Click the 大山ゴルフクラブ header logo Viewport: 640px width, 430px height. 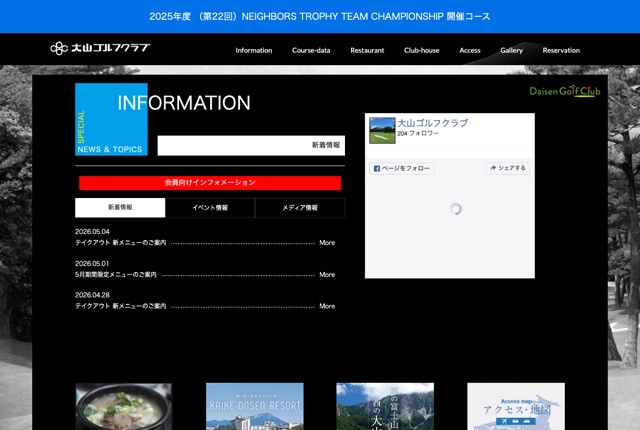pyautogui.click(x=100, y=48)
